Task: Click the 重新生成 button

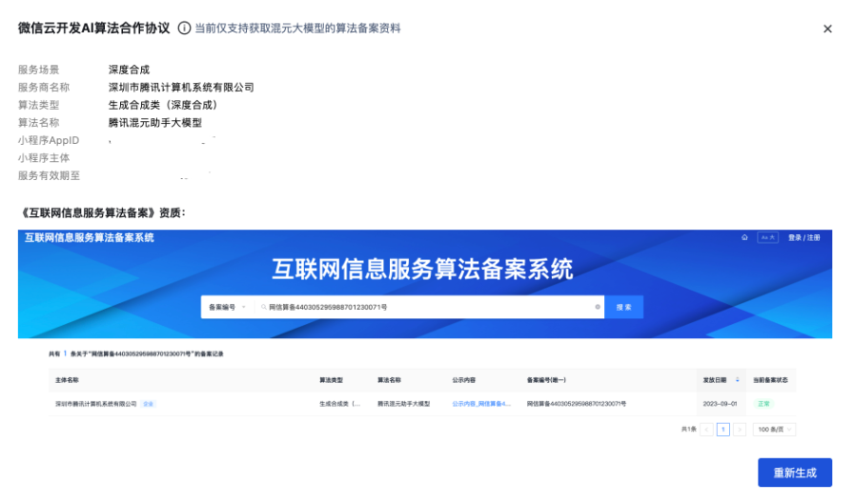Action: tap(795, 473)
